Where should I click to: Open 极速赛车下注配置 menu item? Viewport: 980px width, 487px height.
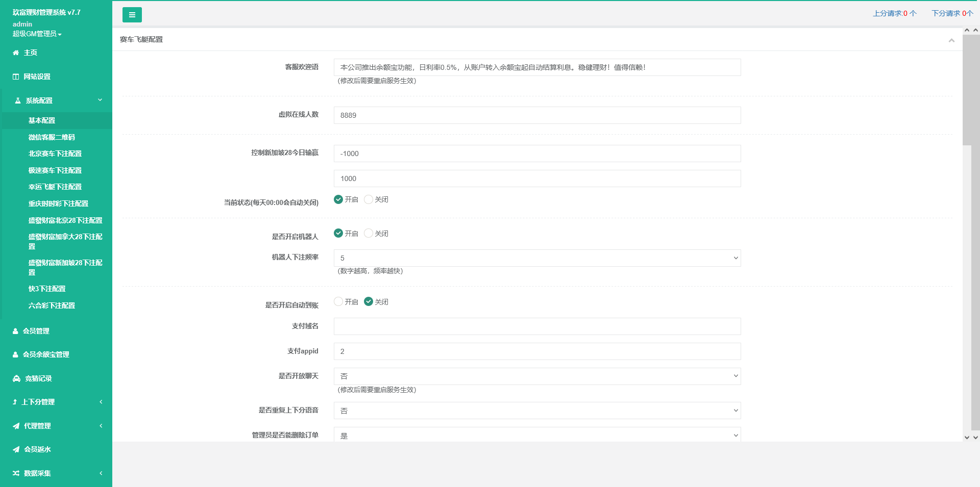pyautogui.click(x=56, y=170)
